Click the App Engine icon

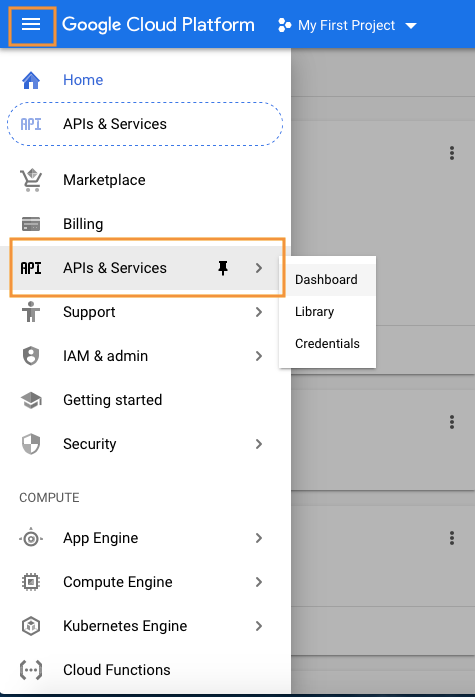click(x=31, y=538)
